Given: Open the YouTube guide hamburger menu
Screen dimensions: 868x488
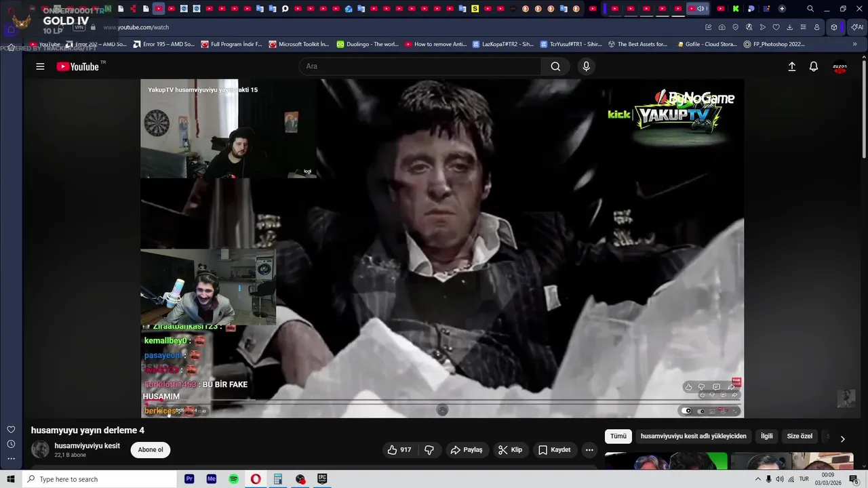Looking at the screenshot, I should pyautogui.click(x=40, y=66).
